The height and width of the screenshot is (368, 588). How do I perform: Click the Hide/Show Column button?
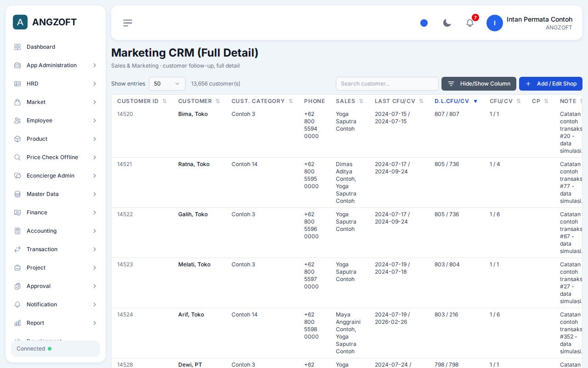point(479,84)
